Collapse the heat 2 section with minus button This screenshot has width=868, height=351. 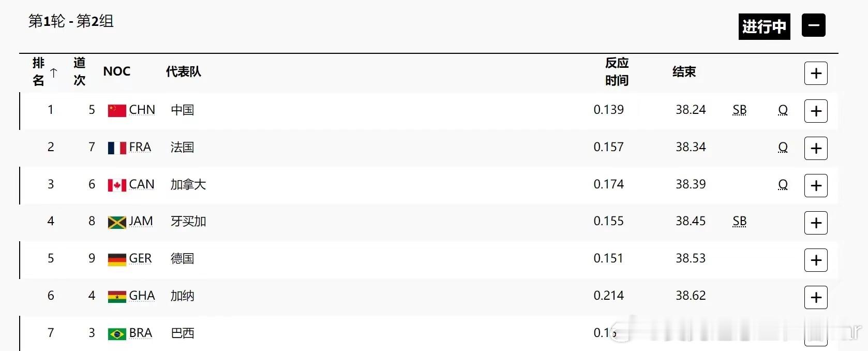pyautogui.click(x=813, y=25)
